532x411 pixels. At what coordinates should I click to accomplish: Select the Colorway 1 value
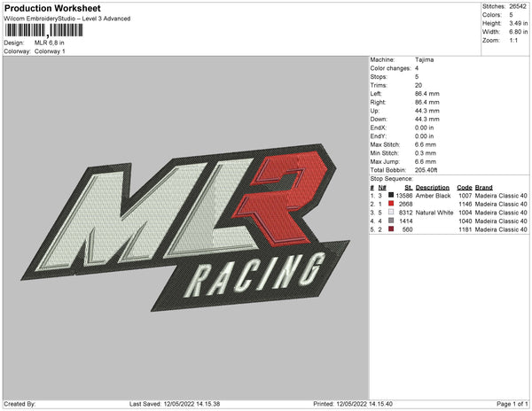pos(50,51)
